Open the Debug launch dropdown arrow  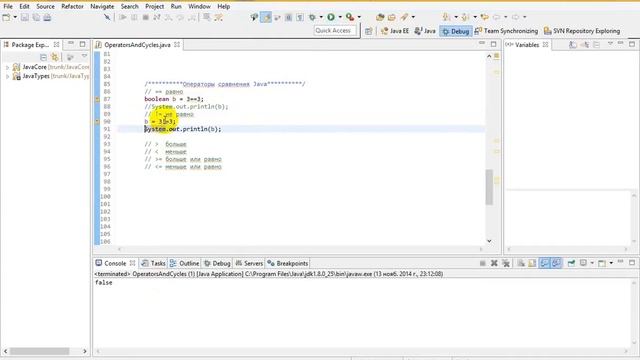coord(321,17)
